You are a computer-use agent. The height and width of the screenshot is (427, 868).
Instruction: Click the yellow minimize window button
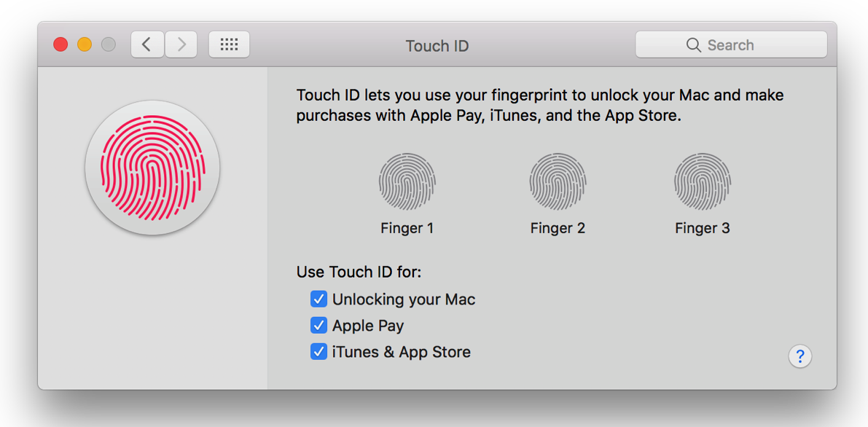tap(84, 44)
